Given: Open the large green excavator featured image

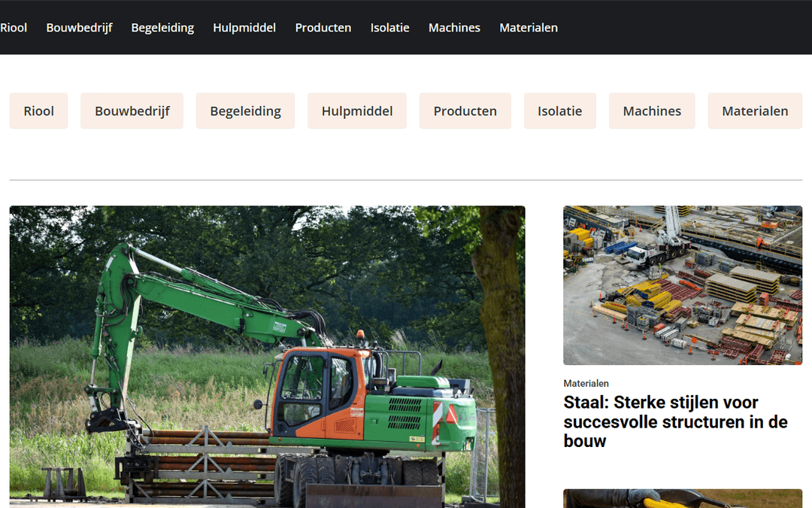Looking at the screenshot, I should (x=267, y=357).
